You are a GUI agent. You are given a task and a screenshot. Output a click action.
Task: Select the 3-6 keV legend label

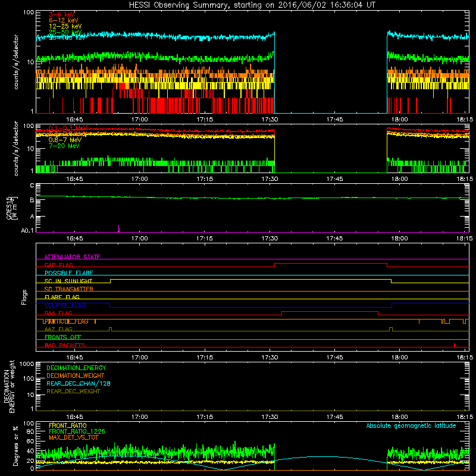coord(62,14)
